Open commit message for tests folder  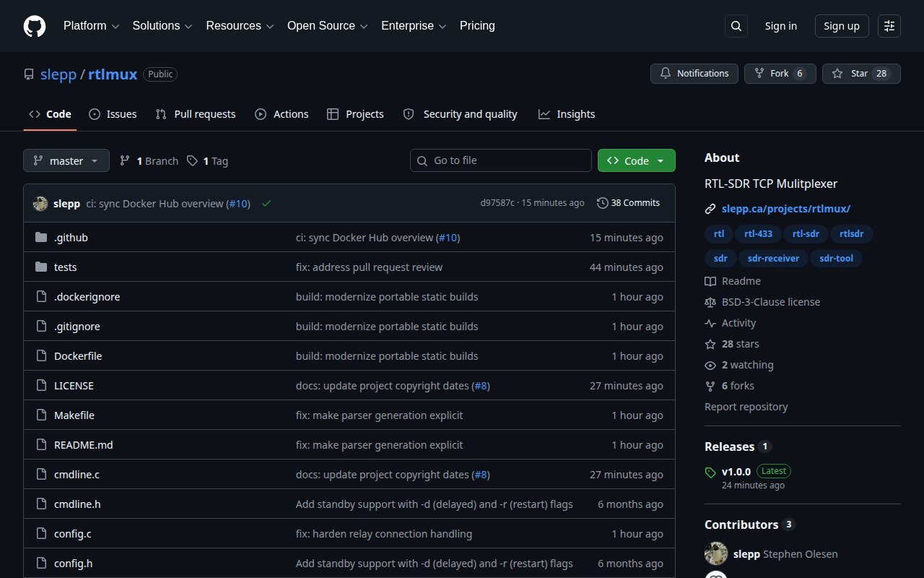click(369, 267)
